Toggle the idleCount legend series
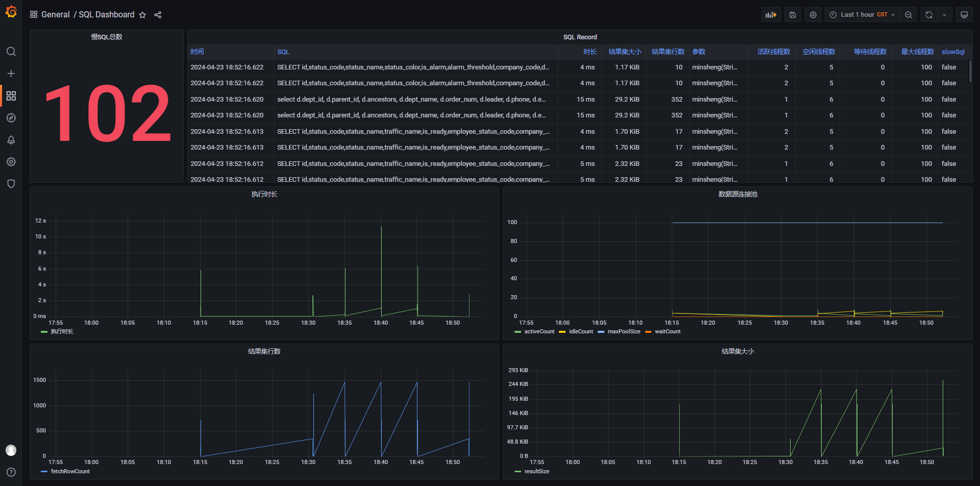The image size is (980, 486). click(581, 331)
